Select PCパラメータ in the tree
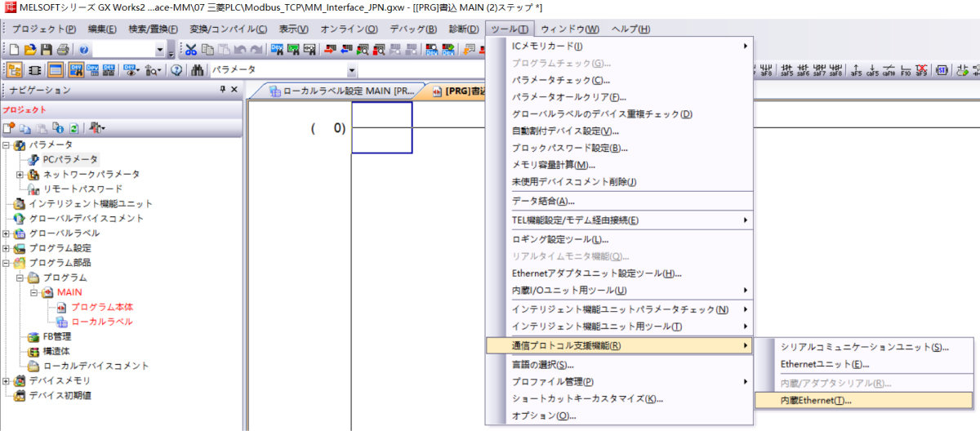980x431 pixels. tap(70, 159)
